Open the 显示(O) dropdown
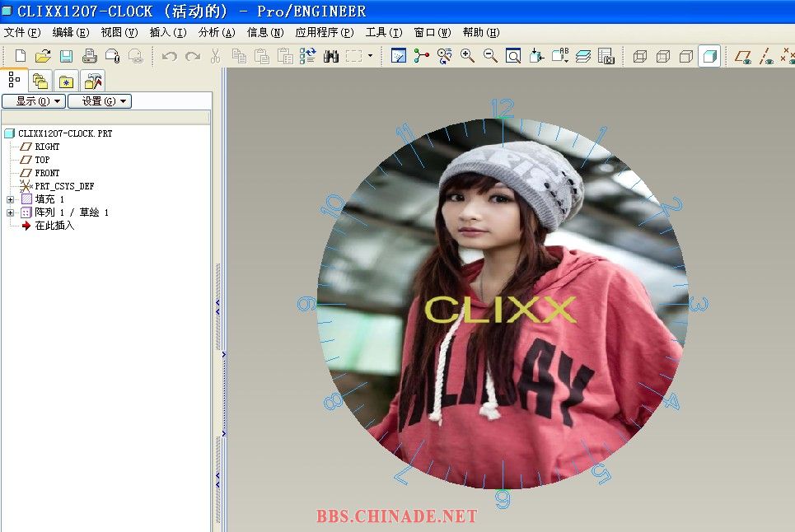 point(33,101)
